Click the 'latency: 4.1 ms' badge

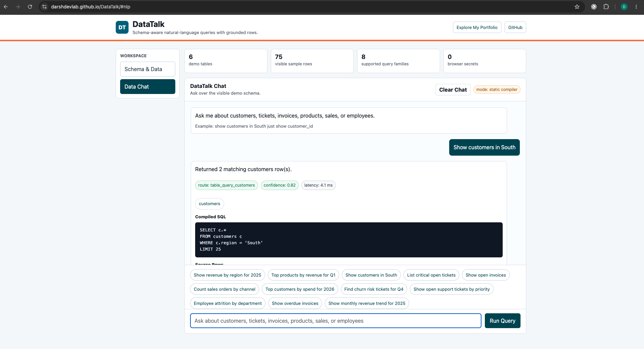click(x=318, y=185)
